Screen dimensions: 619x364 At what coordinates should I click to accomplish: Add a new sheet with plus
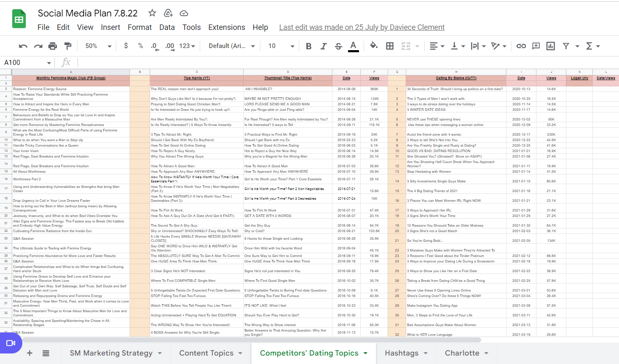click(29, 353)
